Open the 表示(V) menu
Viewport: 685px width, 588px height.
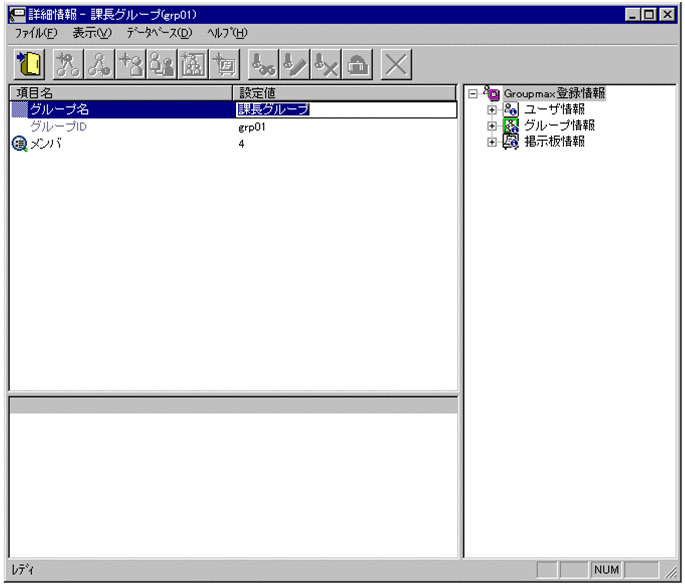pyautogui.click(x=92, y=33)
